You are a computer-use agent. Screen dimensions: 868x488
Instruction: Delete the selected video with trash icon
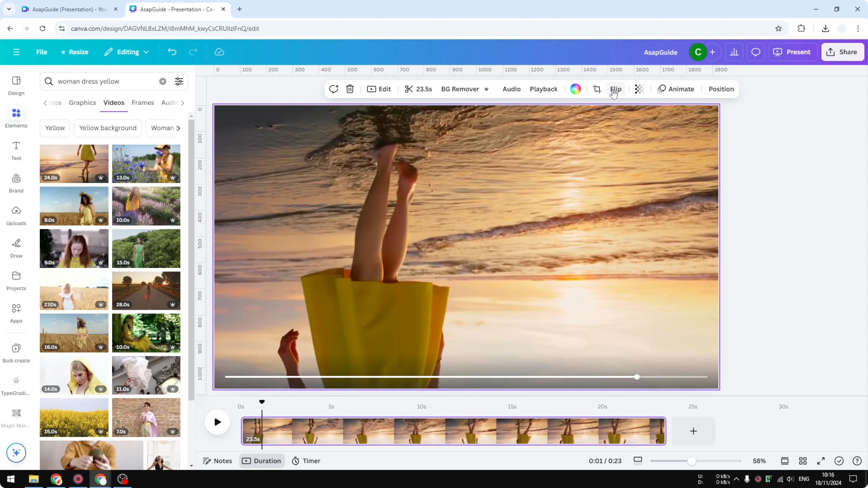(x=350, y=89)
